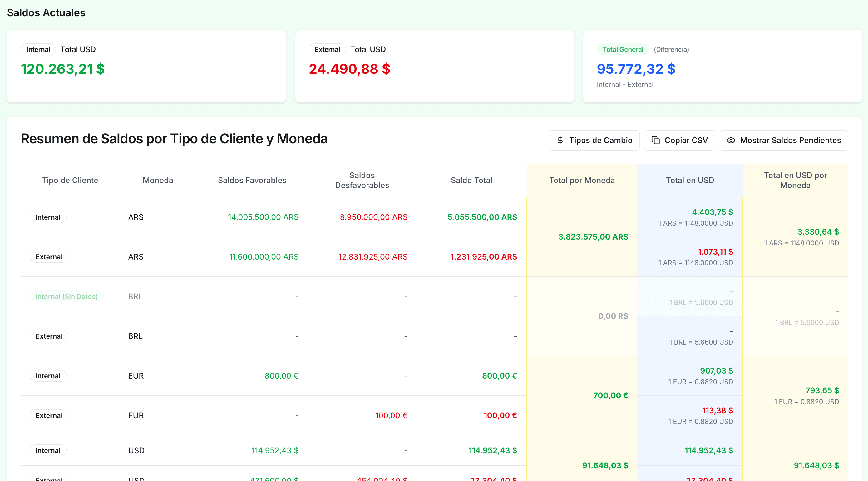Viewport: 868px width, 481px height.
Task: Select the Tipo de Cliente column header
Action: (70, 180)
